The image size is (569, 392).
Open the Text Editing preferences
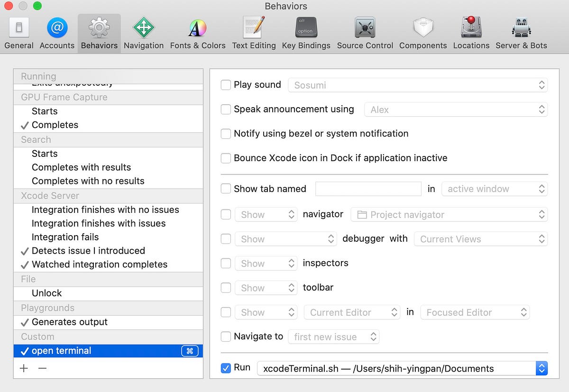pos(254,31)
